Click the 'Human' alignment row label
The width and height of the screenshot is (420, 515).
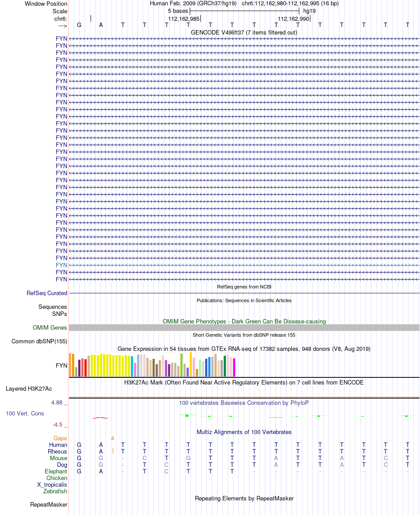(x=58, y=445)
